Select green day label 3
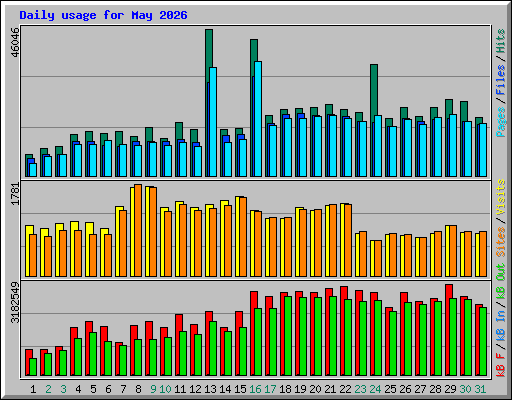The width and height of the screenshot is (512, 400). [x=63, y=389]
